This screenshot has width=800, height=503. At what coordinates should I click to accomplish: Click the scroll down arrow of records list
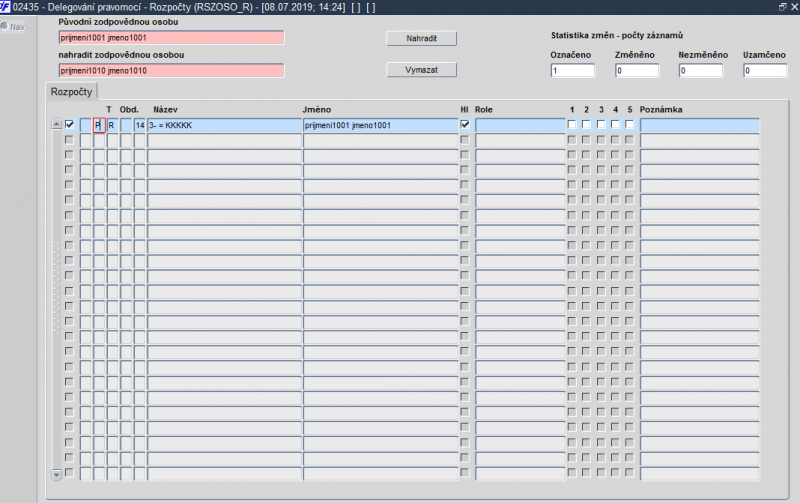[57, 474]
